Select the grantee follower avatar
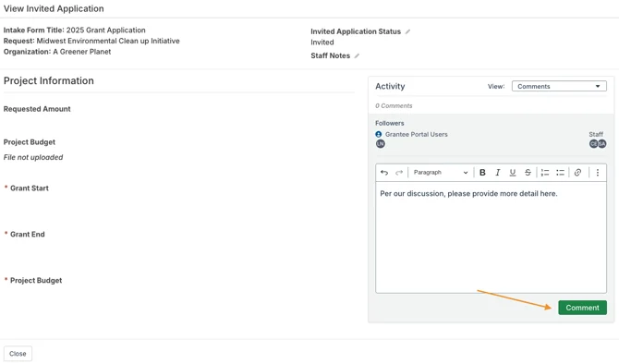This screenshot has width=619, height=364. (380, 144)
